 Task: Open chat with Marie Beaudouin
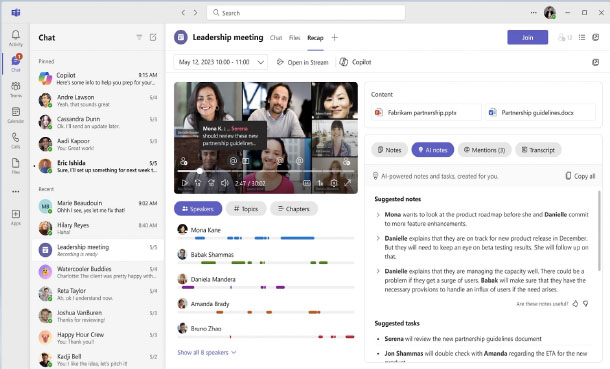click(98, 206)
